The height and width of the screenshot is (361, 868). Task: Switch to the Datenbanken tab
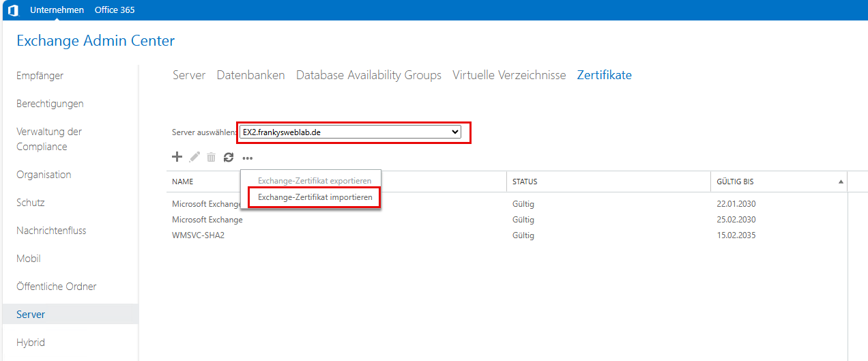pos(250,75)
